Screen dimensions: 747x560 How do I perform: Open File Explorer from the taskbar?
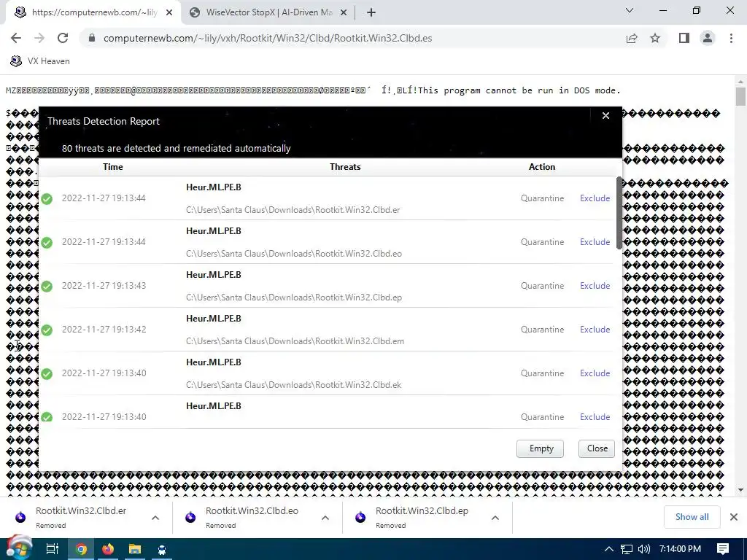(x=135, y=550)
